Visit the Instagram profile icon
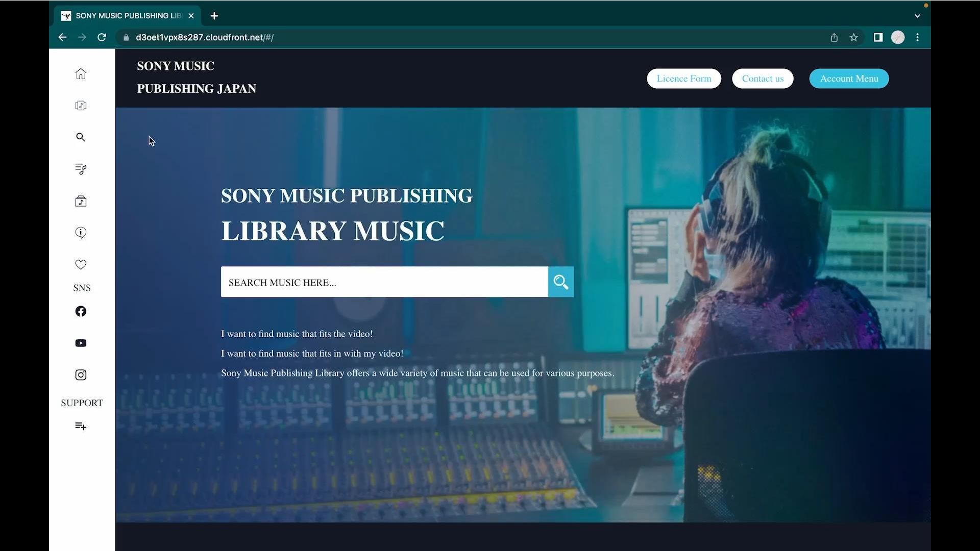 (81, 375)
